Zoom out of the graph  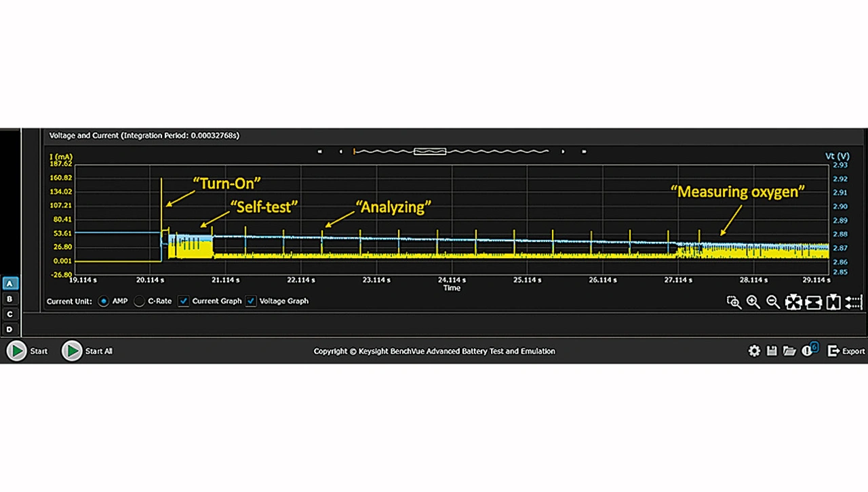pyautogui.click(x=772, y=302)
